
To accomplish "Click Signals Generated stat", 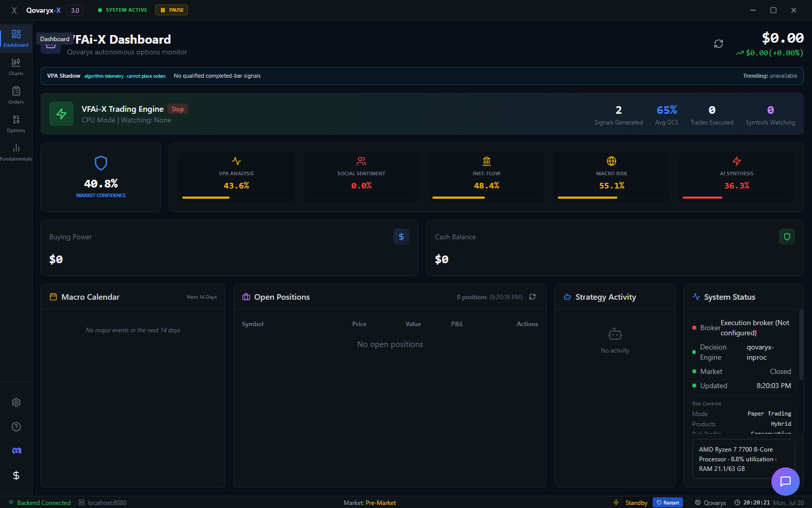I will click(x=619, y=115).
